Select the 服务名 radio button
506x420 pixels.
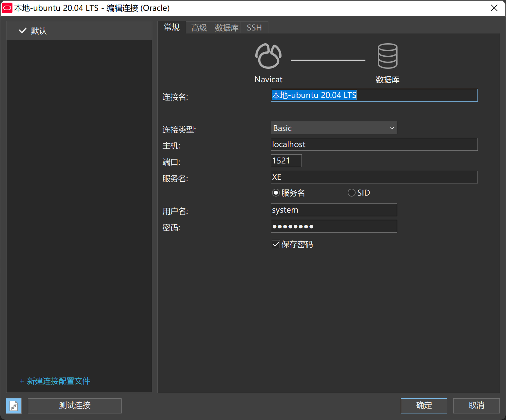(x=276, y=193)
